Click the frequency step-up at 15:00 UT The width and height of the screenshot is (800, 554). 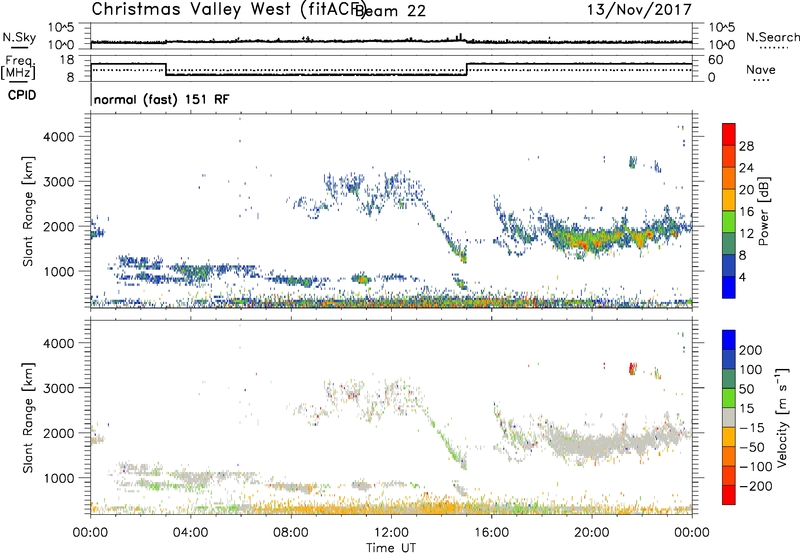[x=467, y=69]
